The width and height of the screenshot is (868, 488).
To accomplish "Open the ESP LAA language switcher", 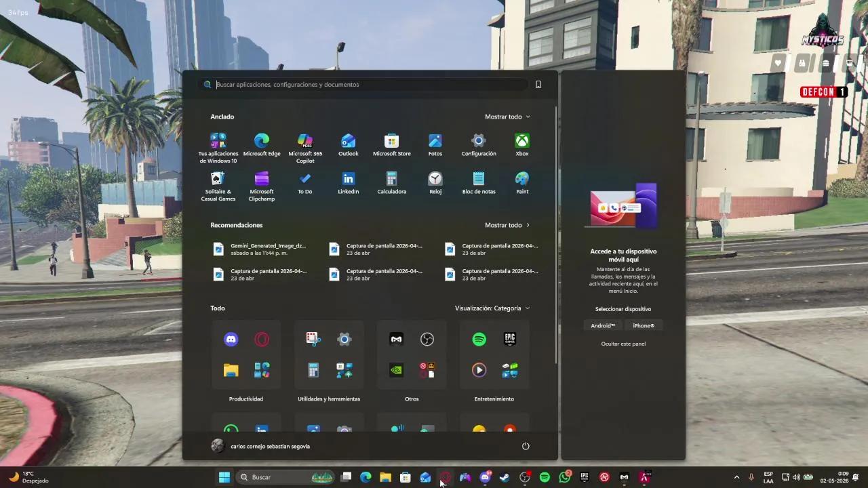I will point(768,477).
